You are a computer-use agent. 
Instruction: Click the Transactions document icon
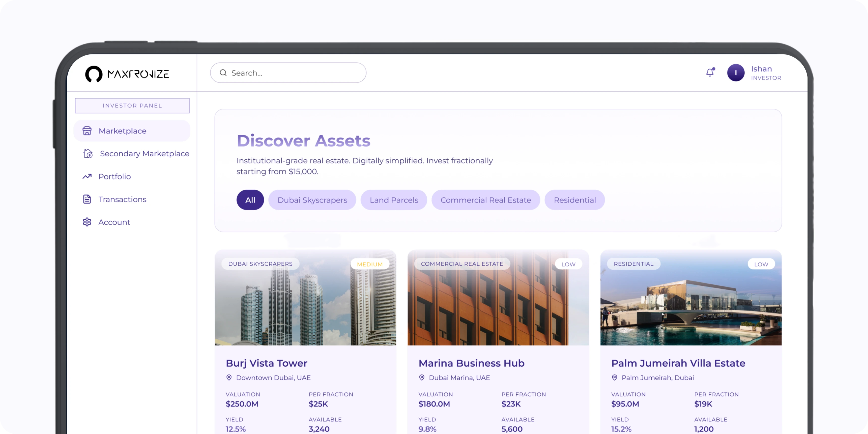click(x=87, y=199)
